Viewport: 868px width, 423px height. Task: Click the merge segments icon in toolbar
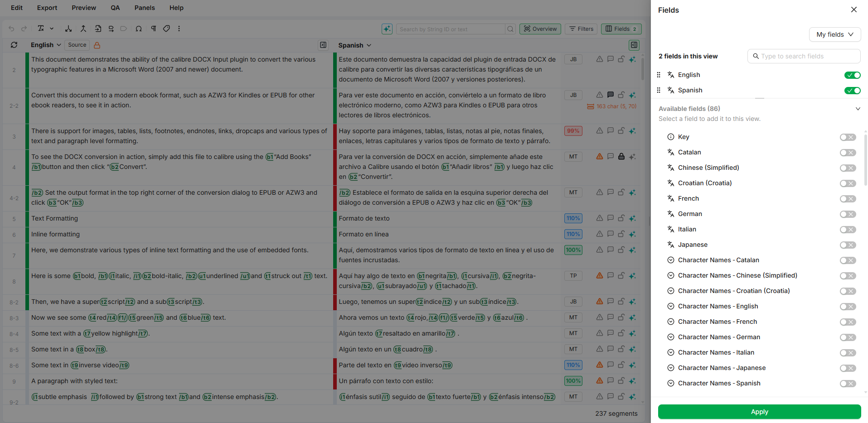point(83,29)
